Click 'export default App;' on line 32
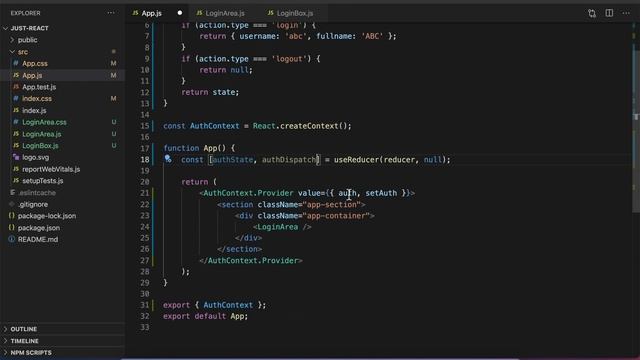The height and width of the screenshot is (360, 640). tap(205, 316)
